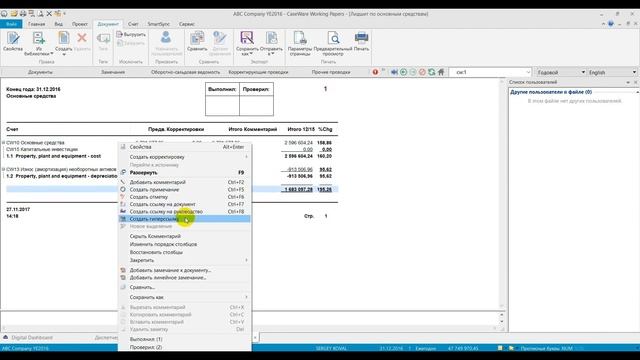Open Предварительный просмотр print preview
The image size is (640, 360).
(333, 44)
